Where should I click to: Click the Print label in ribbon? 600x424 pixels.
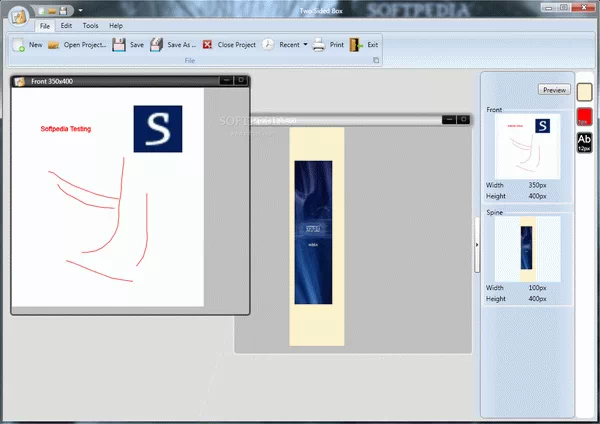337,45
